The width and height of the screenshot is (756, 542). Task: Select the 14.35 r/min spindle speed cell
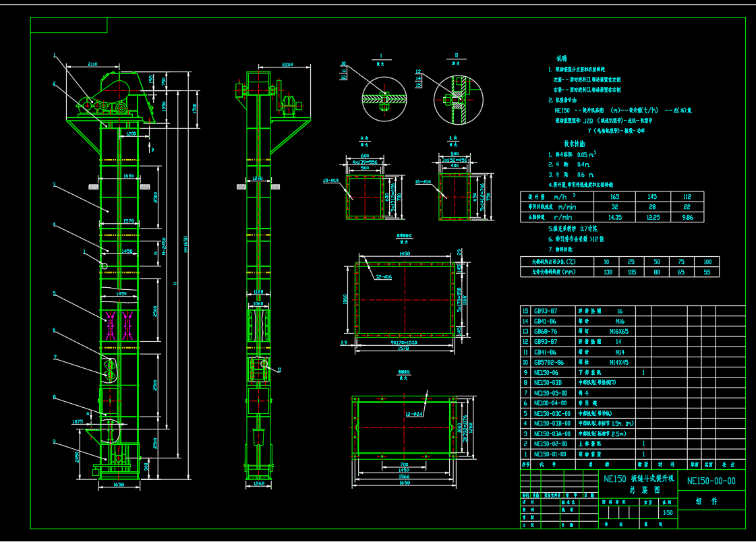point(614,217)
